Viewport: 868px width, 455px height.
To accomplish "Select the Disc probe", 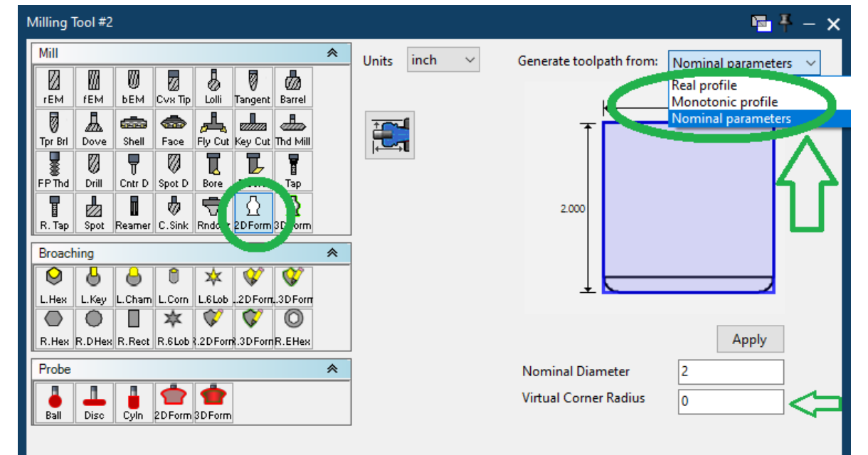I will pos(94,402).
